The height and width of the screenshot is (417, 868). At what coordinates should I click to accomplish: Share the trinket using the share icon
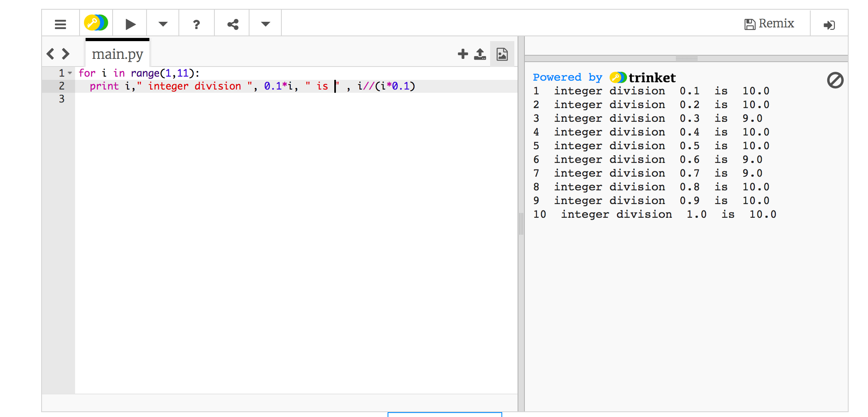click(233, 23)
